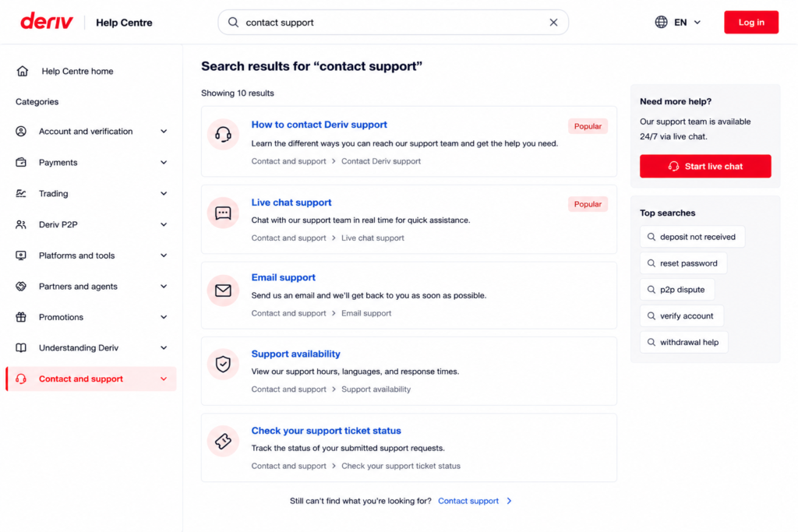Click the Payments wallet icon
The width and height of the screenshot is (798, 532).
coord(21,162)
